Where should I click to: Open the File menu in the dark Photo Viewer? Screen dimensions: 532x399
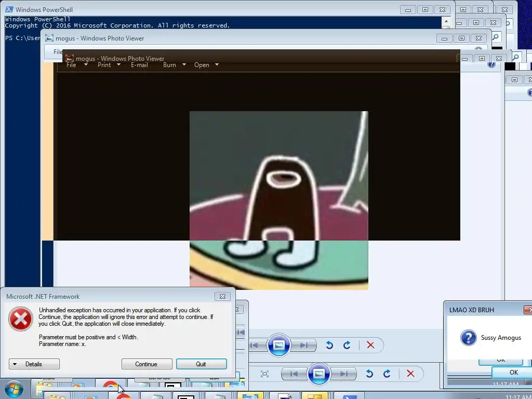tap(71, 65)
